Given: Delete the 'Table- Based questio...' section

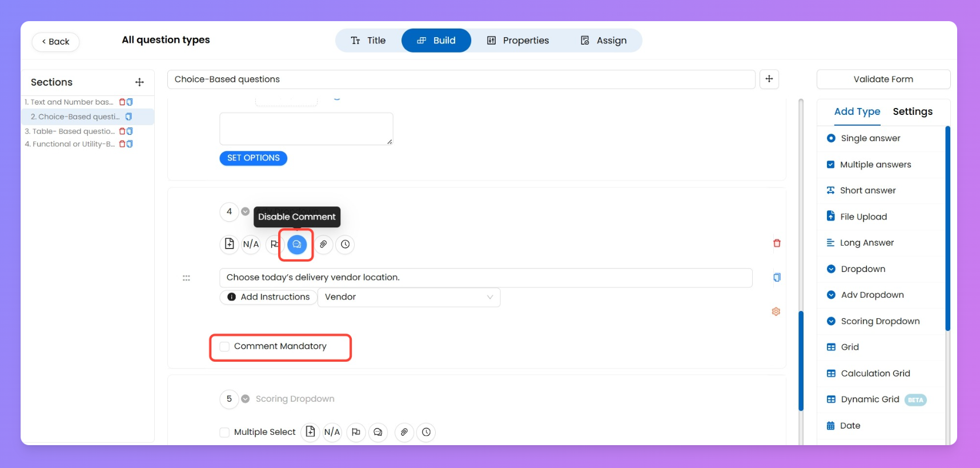Looking at the screenshot, I should 122,131.
